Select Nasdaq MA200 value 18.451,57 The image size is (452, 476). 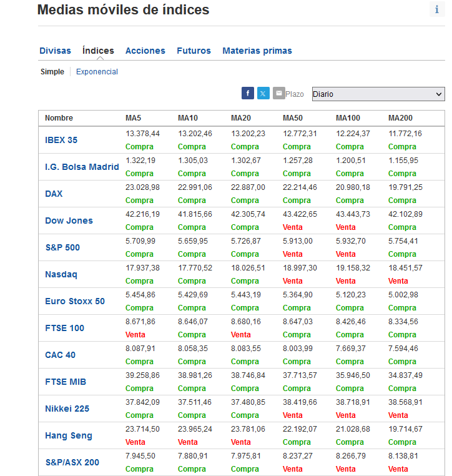pos(405,268)
